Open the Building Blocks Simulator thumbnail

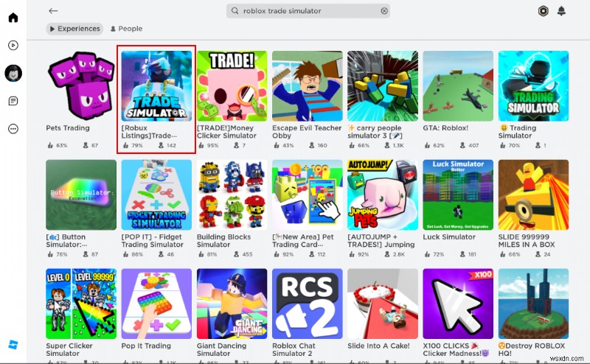pyautogui.click(x=232, y=195)
